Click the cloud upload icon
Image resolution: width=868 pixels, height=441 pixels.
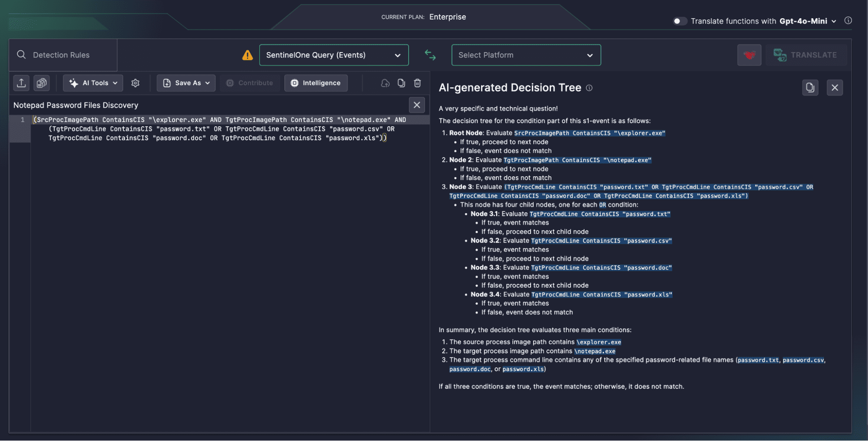pos(385,83)
